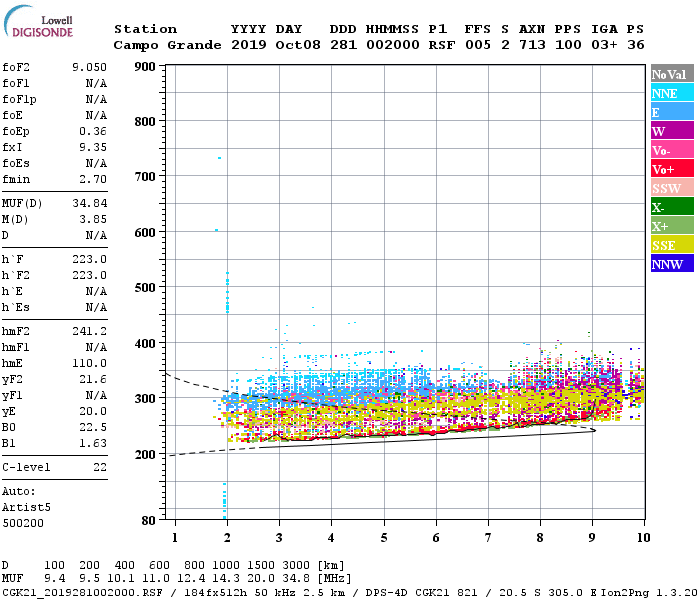The width and height of the screenshot is (700, 600).
Task: Click the year 2019 in the header
Action: click(249, 45)
